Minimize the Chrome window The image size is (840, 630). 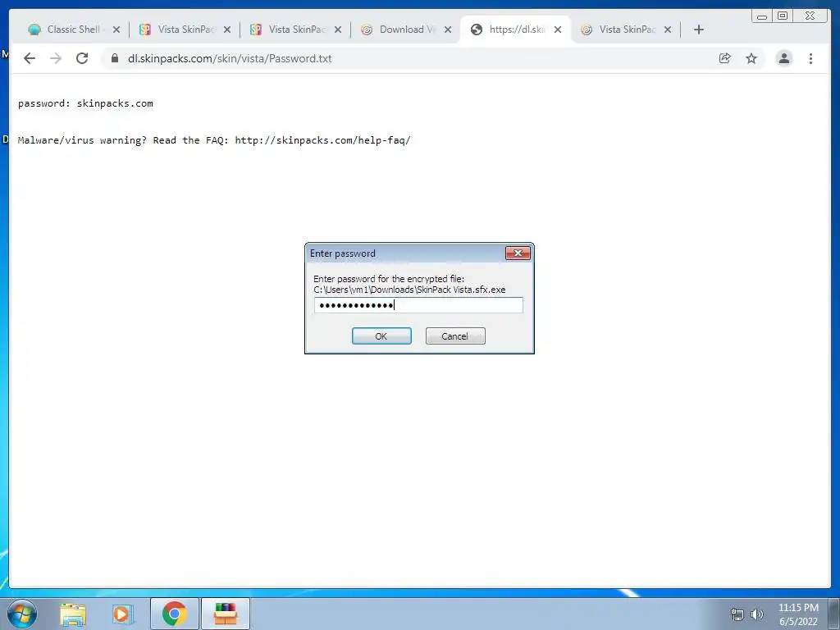tap(762, 16)
